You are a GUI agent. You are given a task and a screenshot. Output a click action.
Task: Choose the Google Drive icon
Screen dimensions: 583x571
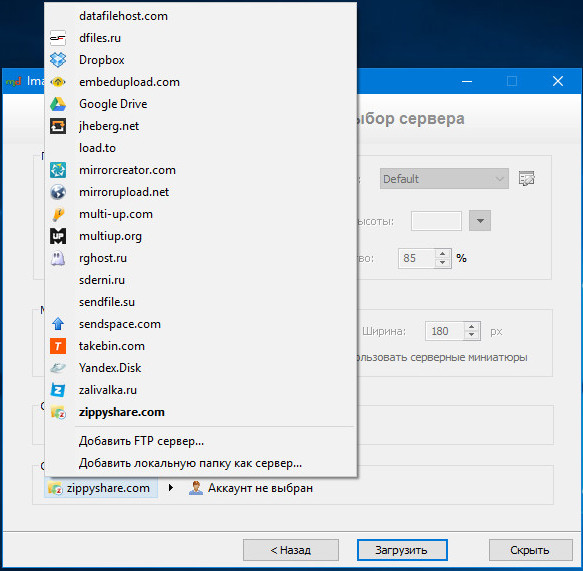[x=58, y=104]
